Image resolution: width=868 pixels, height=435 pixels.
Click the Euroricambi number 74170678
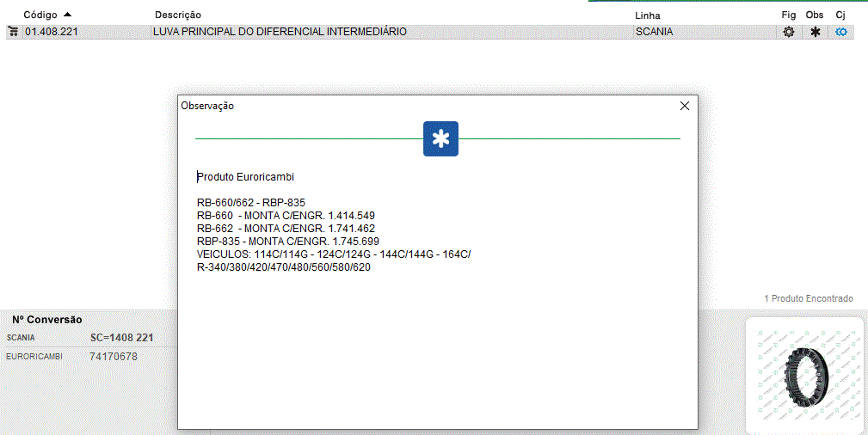coord(114,356)
